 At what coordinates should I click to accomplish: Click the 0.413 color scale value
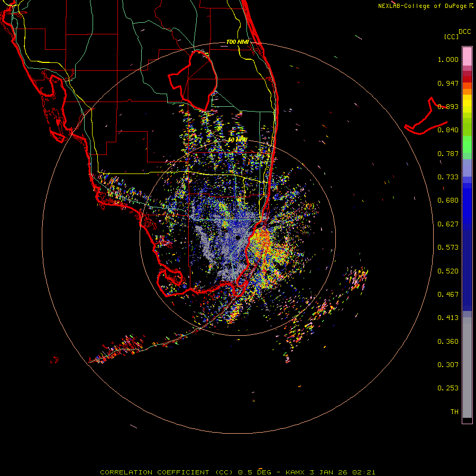(448, 318)
